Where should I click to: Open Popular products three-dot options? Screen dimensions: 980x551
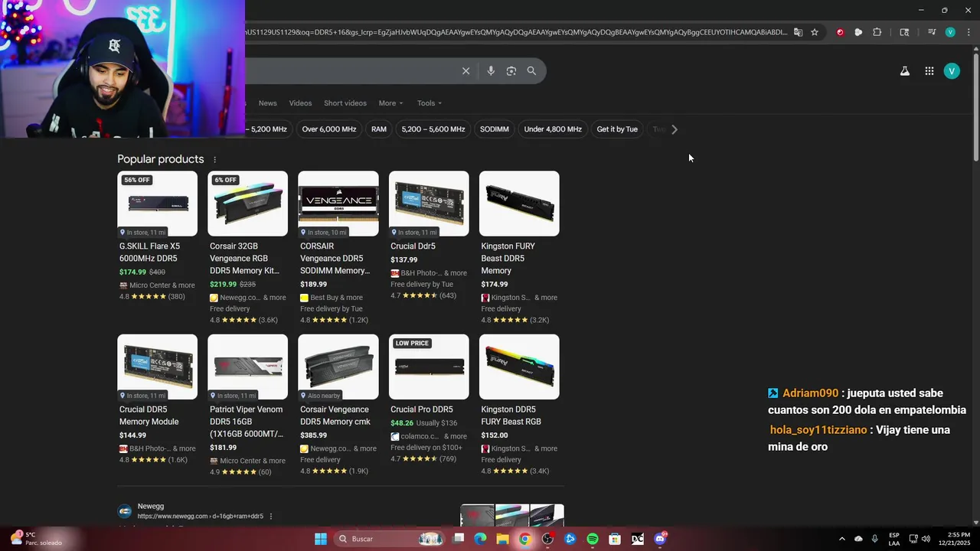pos(215,160)
